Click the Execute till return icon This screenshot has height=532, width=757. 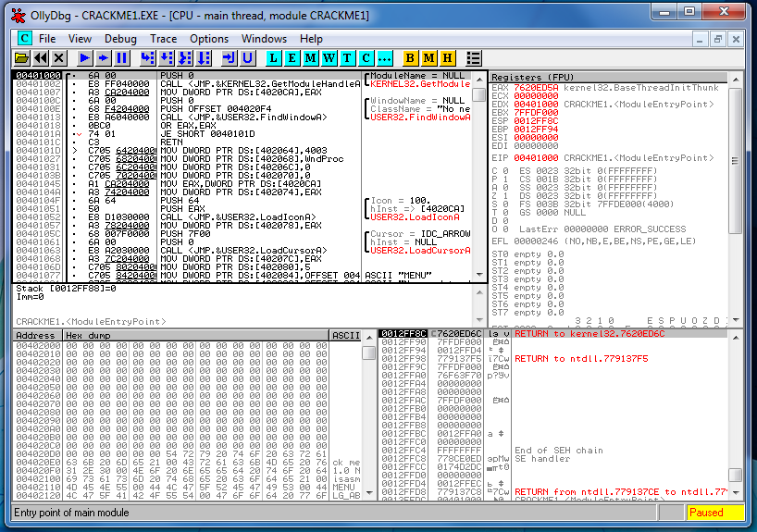tap(229, 58)
